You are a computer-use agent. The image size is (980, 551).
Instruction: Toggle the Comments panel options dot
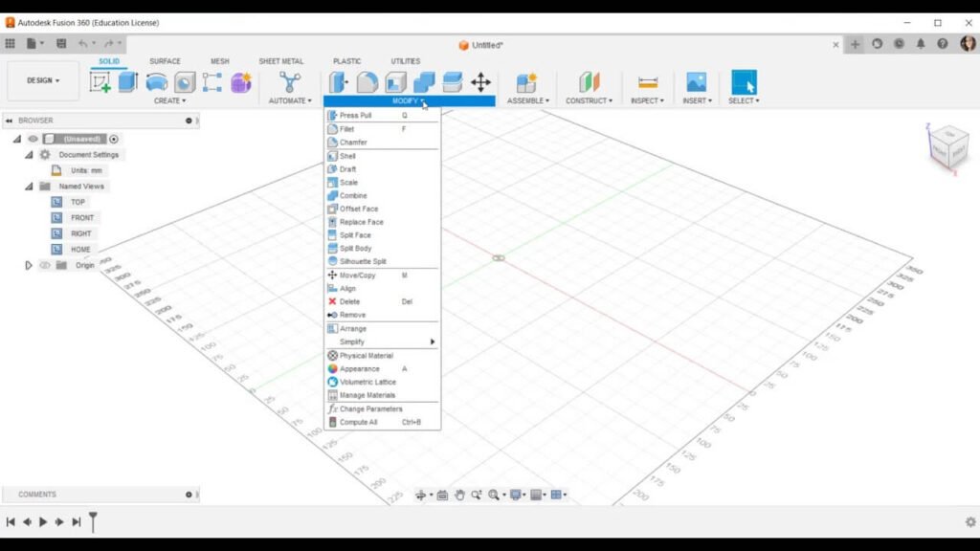coord(189,495)
